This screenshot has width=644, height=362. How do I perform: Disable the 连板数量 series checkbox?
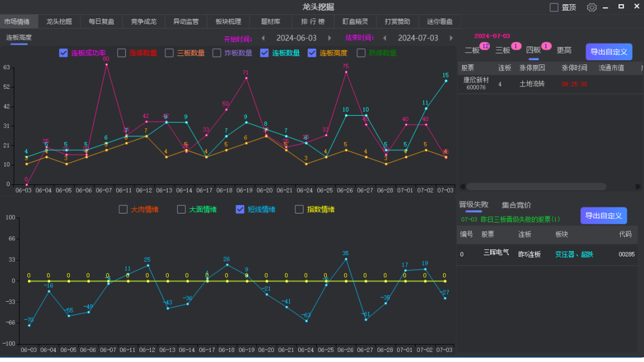pyautogui.click(x=265, y=53)
